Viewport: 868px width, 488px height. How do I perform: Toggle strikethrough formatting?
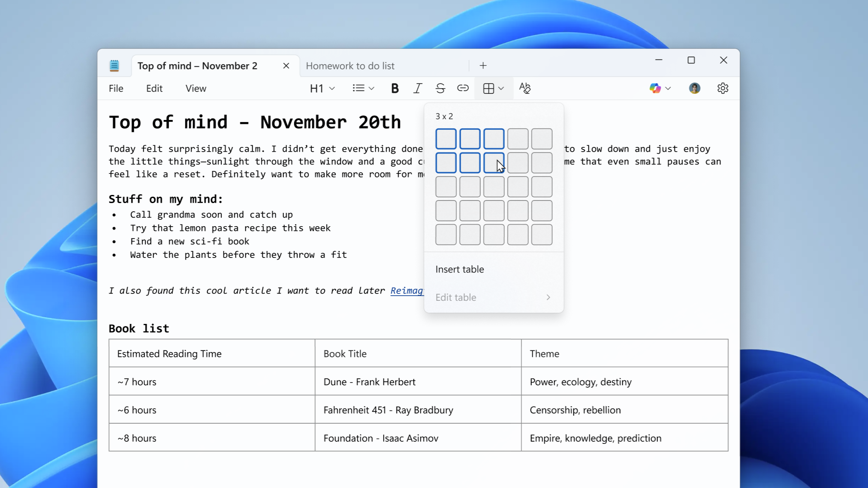pyautogui.click(x=440, y=88)
